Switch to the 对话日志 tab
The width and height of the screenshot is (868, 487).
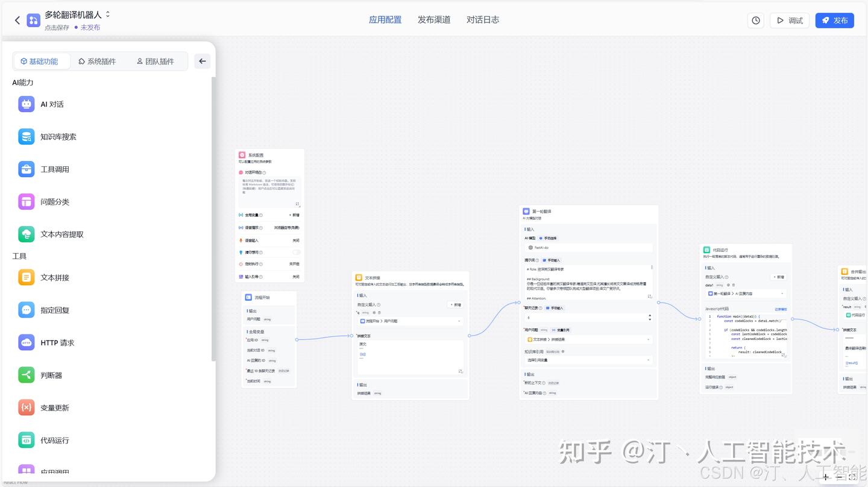point(482,19)
